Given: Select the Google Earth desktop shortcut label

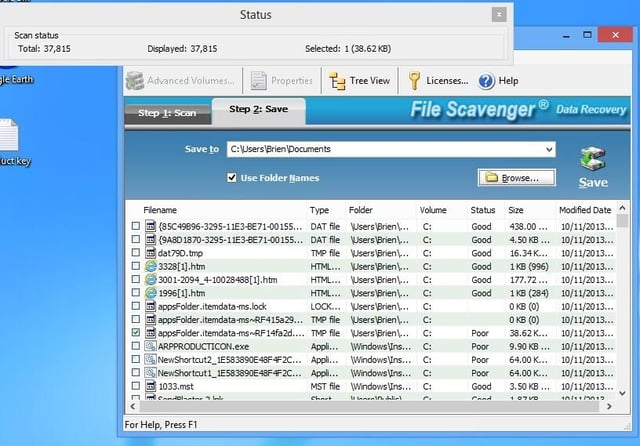Looking at the screenshot, I should pyautogui.click(x=16, y=79).
